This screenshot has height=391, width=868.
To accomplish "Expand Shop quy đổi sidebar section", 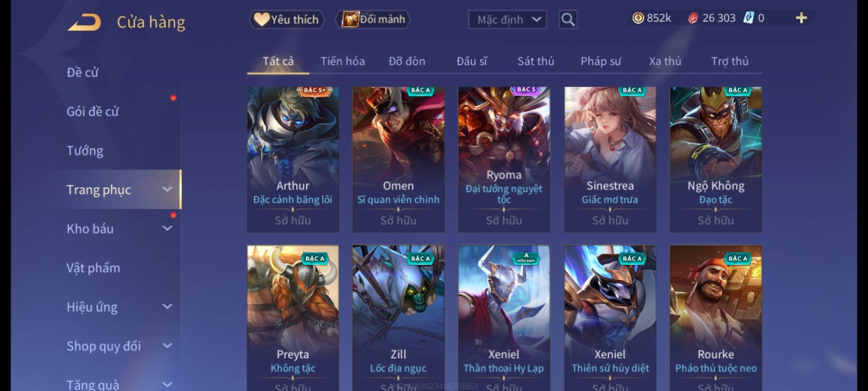I will point(167,346).
